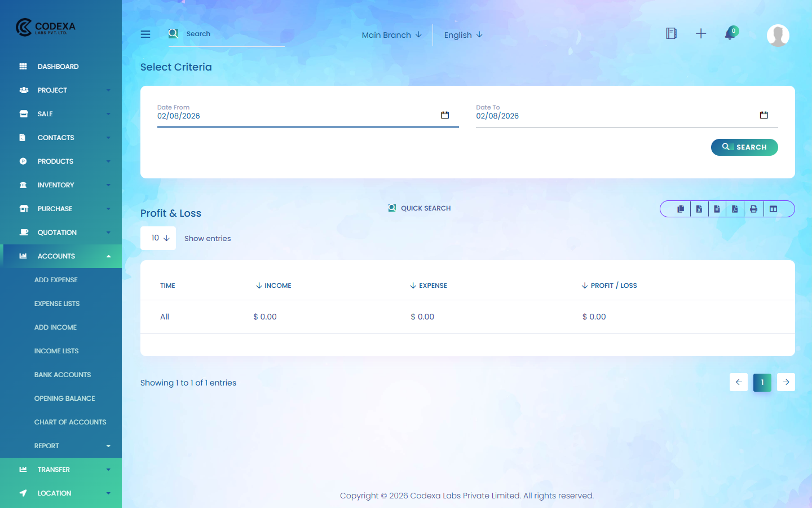
Task: Click the Search button
Action: 744,147
